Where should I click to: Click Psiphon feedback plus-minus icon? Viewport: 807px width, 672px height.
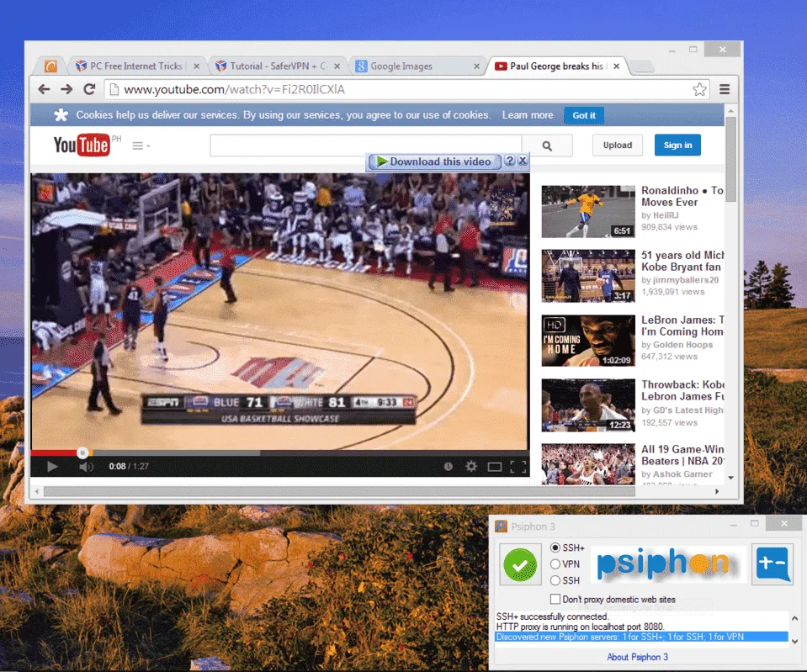pos(772,564)
